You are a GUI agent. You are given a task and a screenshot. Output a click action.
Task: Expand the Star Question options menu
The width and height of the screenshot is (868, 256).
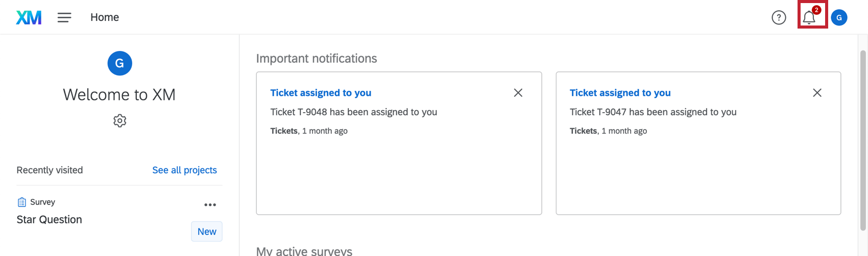point(210,205)
